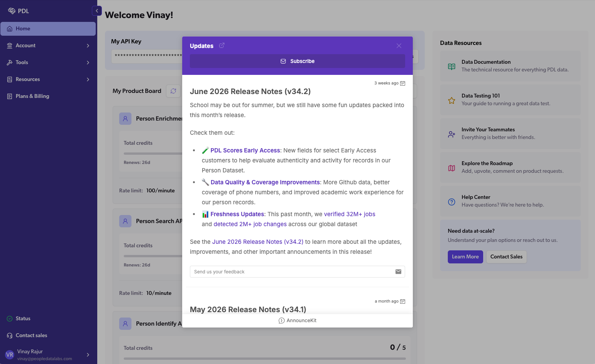Subscribe to updates via email
This screenshot has width=595, height=364.
pyautogui.click(x=297, y=61)
